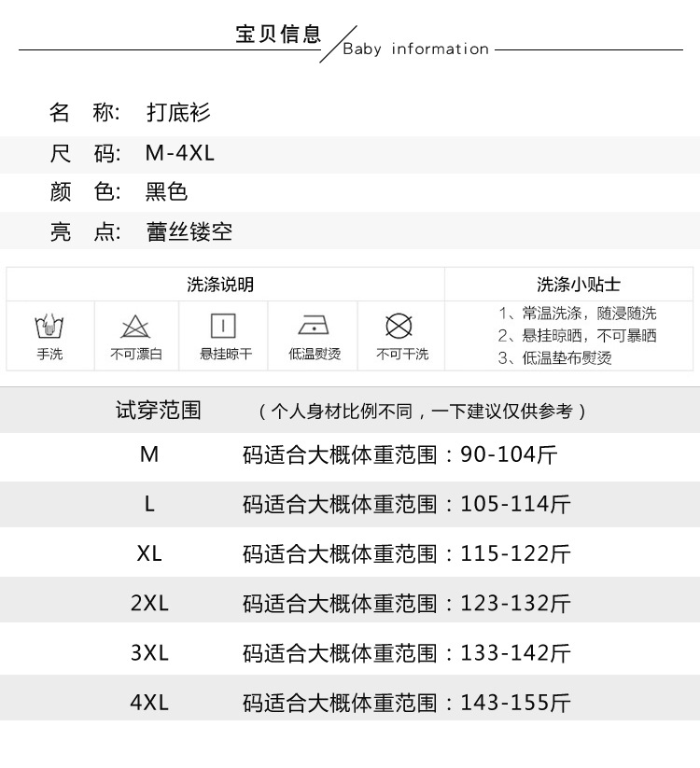Click the no dry-clean circle icon

[x=399, y=326]
